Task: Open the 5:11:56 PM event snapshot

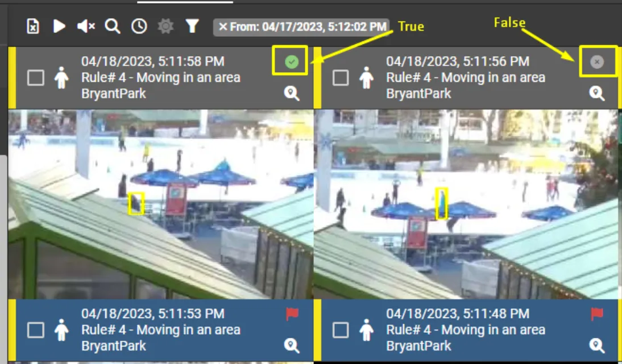Action: coord(466,204)
